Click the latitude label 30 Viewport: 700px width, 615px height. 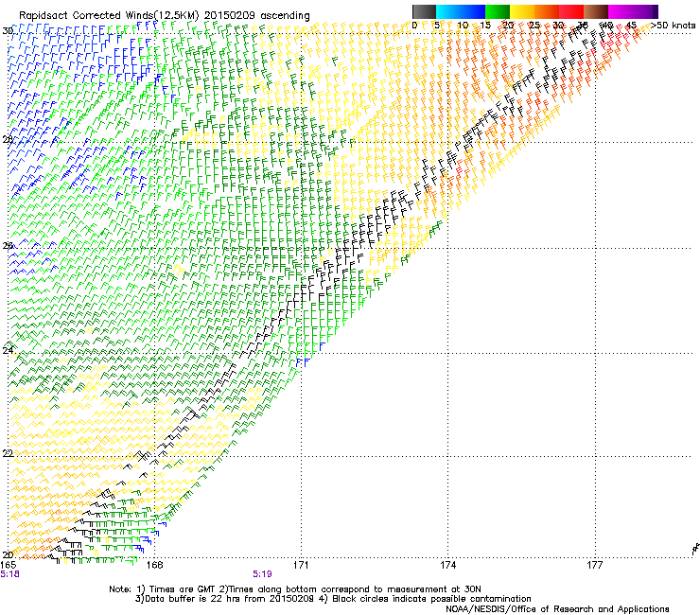point(8,31)
